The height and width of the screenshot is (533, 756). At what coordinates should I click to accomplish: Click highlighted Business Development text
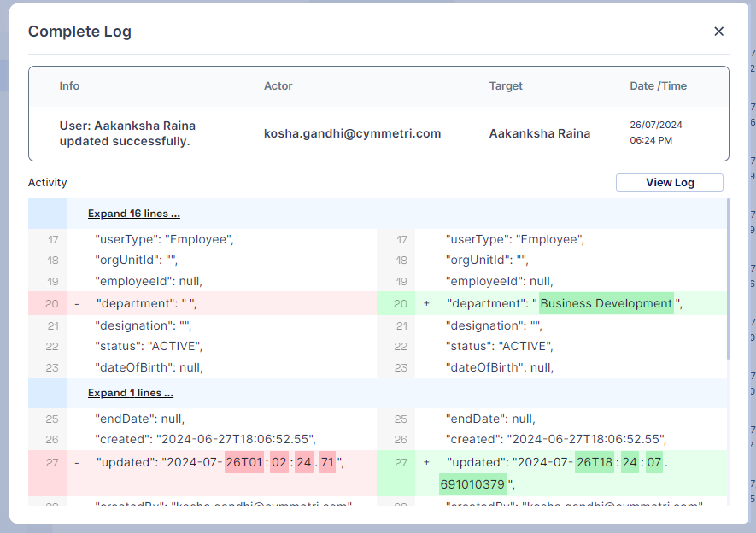tap(606, 303)
